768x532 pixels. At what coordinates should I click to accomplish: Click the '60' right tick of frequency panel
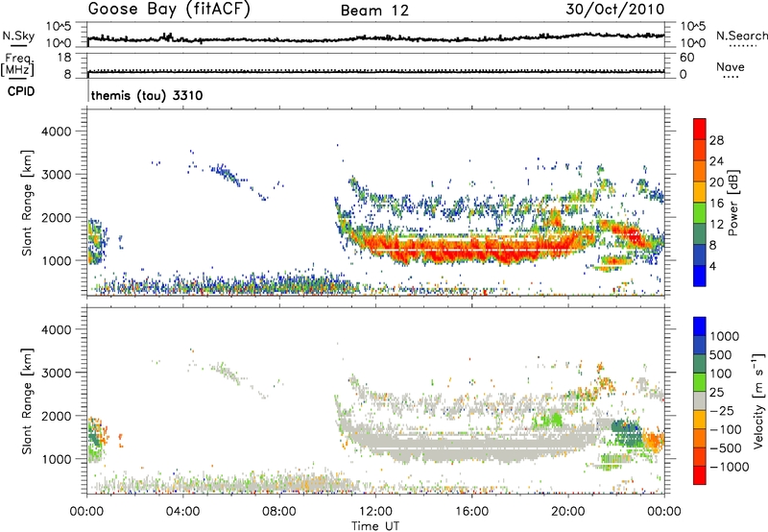(x=686, y=58)
